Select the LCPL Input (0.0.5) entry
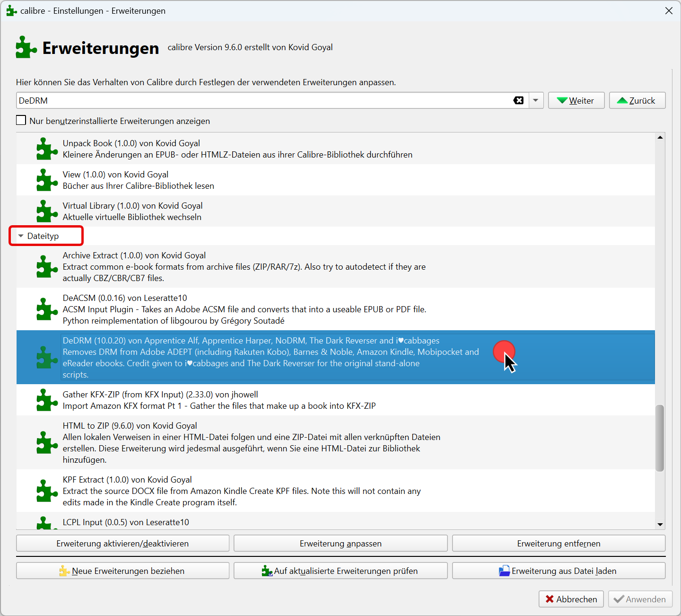The width and height of the screenshot is (681, 616). coord(336,521)
